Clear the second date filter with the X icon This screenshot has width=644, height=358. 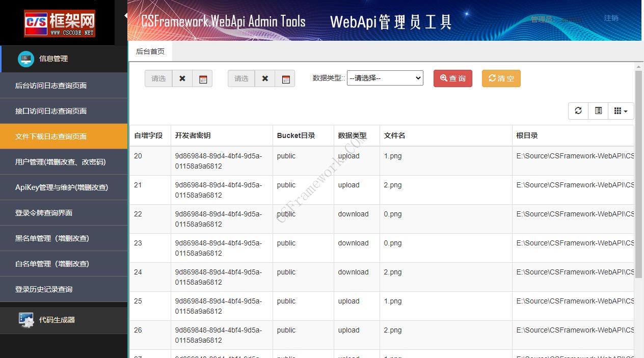tap(264, 78)
